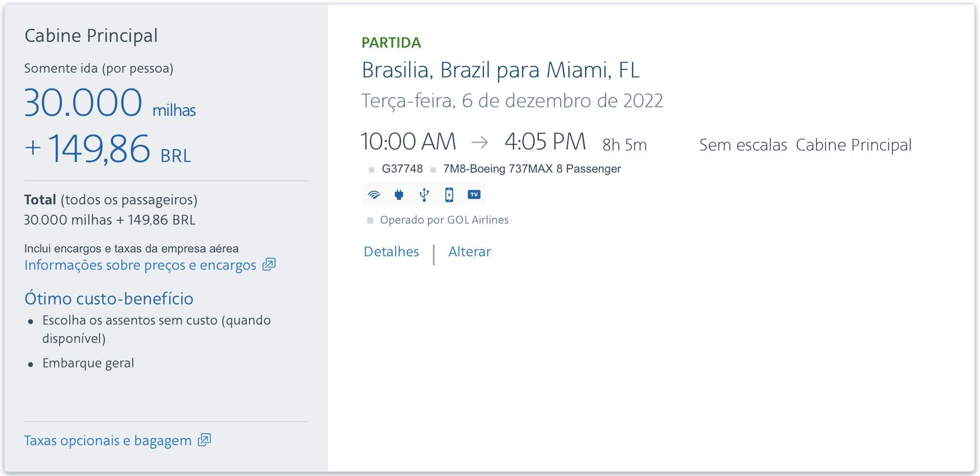Click the flight number G37748
This screenshot has height=476, width=980.
point(402,169)
